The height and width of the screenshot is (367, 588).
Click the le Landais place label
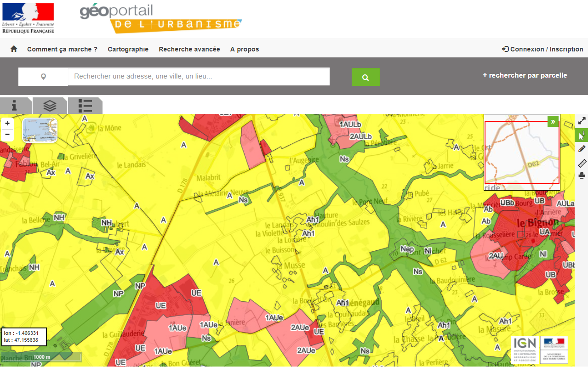point(131,164)
